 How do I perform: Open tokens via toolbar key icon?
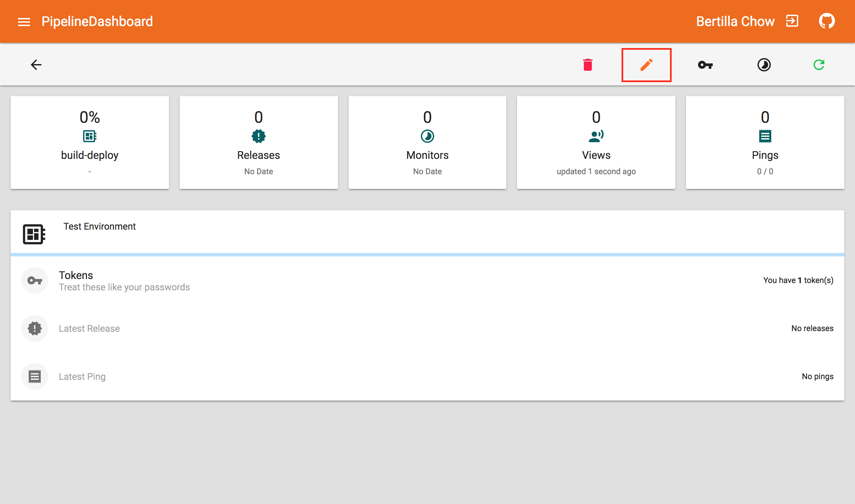705,64
